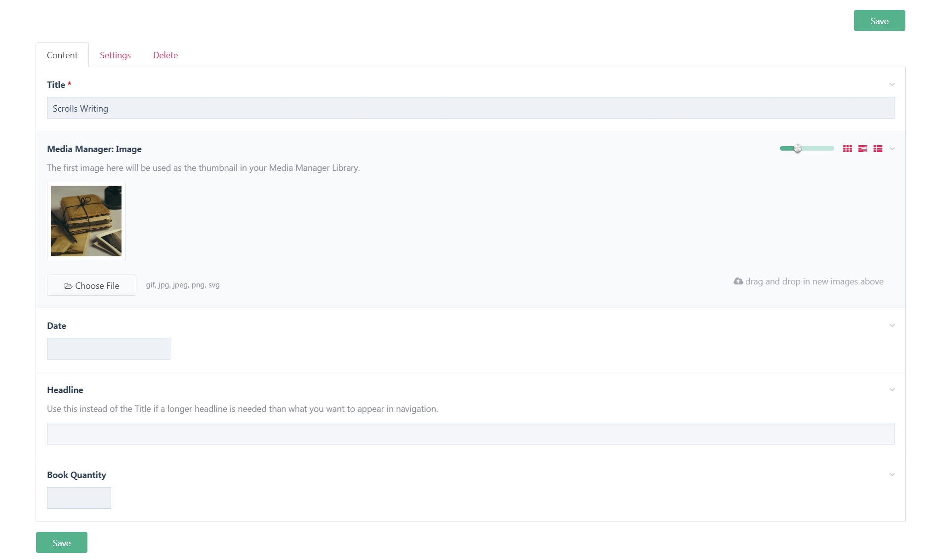Screen dimensions: 933x560
Task: Open the Delete tab
Action: [x=165, y=55]
